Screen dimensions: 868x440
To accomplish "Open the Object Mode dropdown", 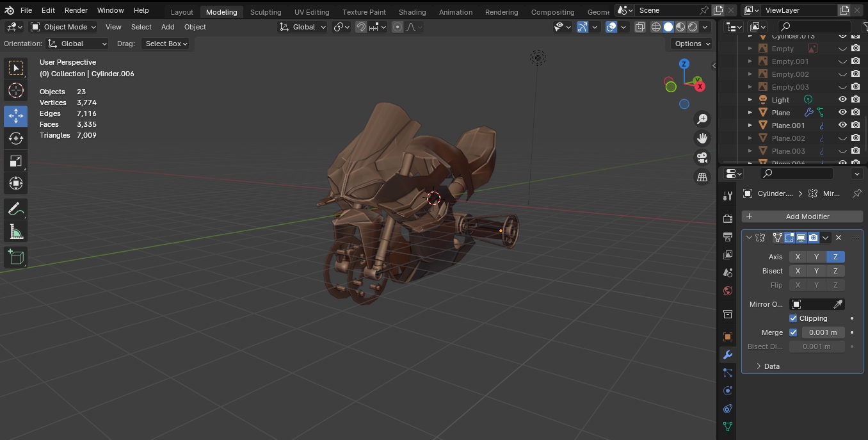I will [63, 27].
